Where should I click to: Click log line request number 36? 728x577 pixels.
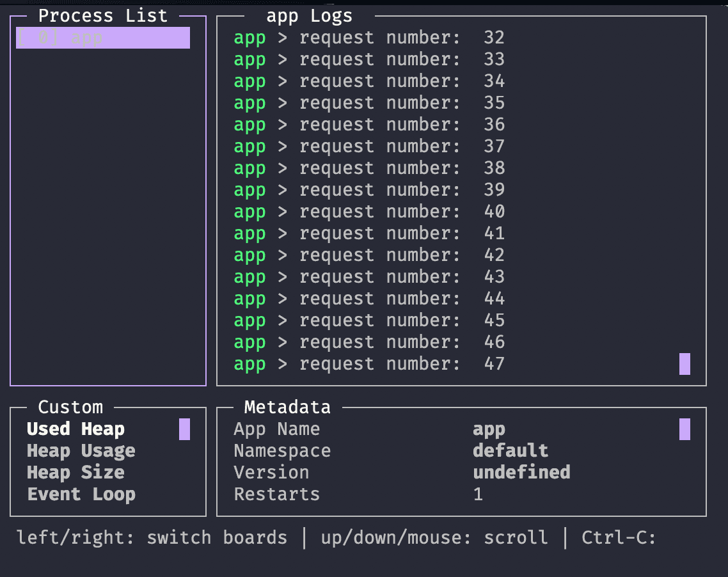point(369,125)
